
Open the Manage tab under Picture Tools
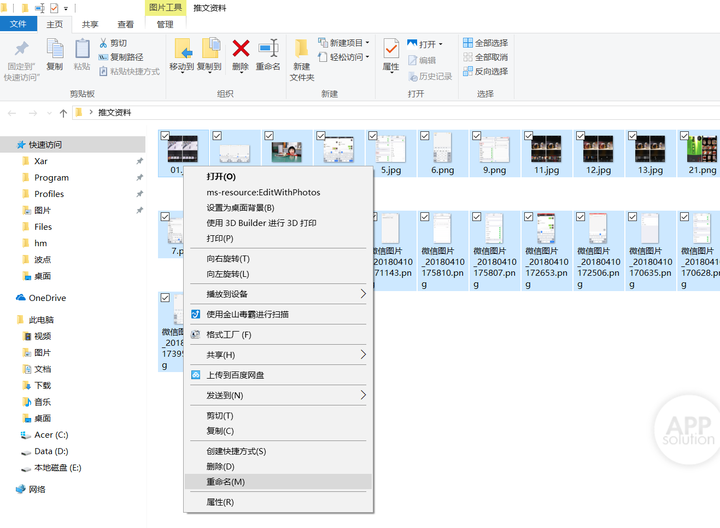coord(165,24)
